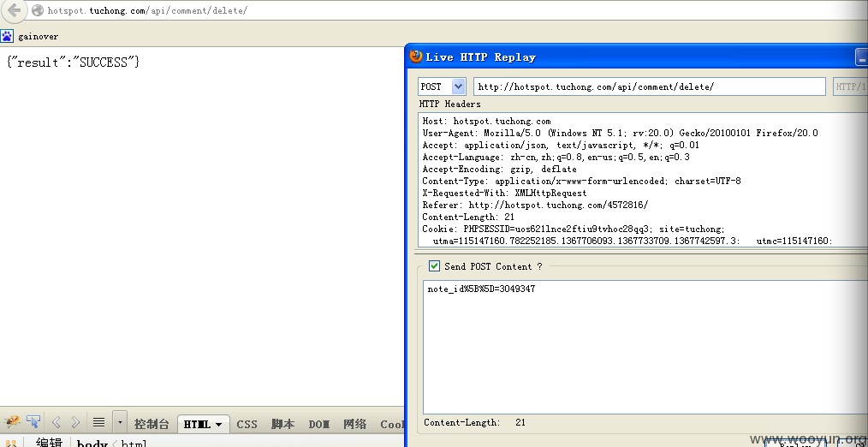
Task: Switch to 网络 network tab
Action: [x=355, y=424]
